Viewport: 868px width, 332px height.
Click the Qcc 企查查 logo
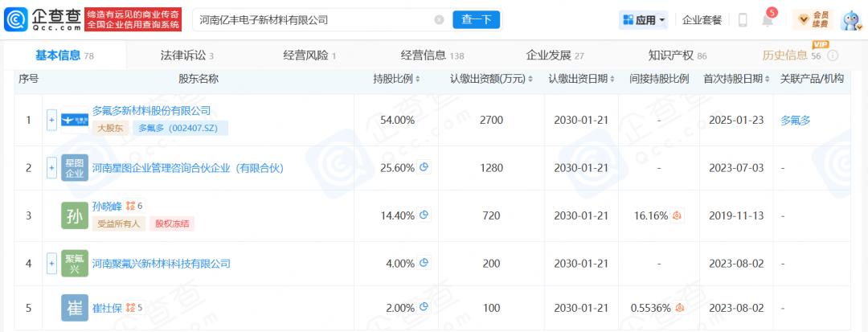(43, 19)
